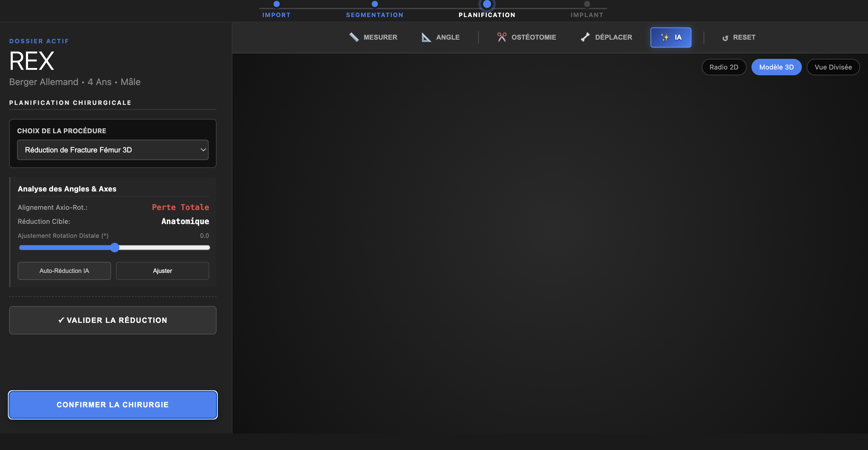Click 'Ajustement Rotation Distale (°)' label
This screenshot has height=450, width=868.
coord(63,236)
